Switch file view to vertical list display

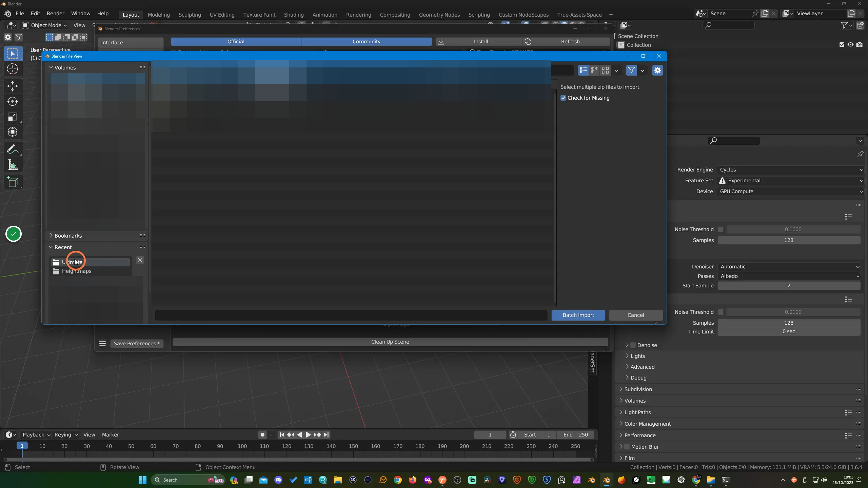point(584,70)
